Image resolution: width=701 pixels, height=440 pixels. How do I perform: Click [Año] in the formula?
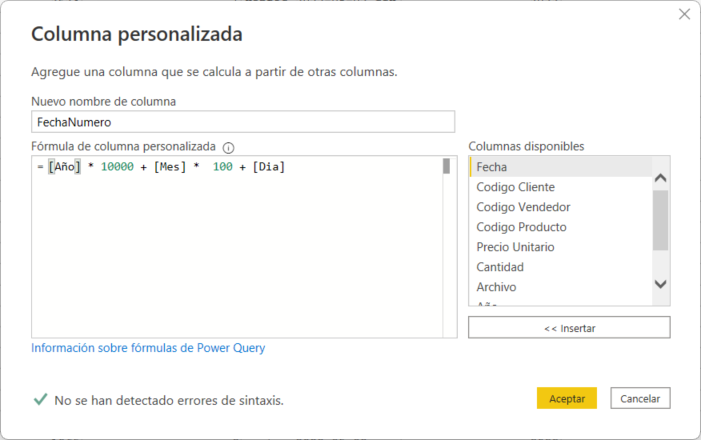[x=64, y=167]
